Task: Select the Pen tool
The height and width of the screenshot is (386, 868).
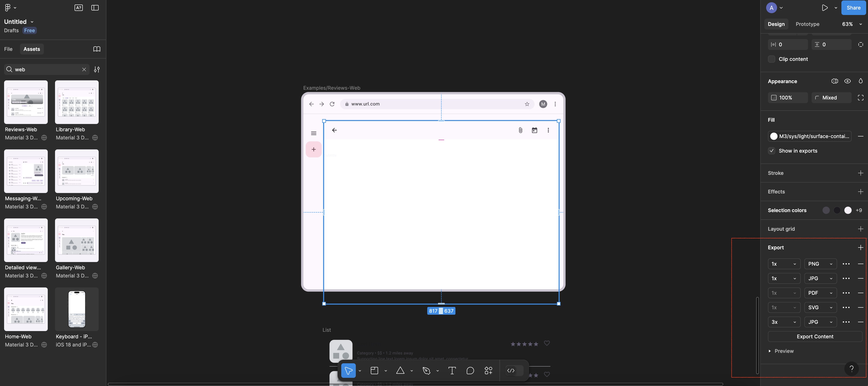Action: [x=426, y=371]
